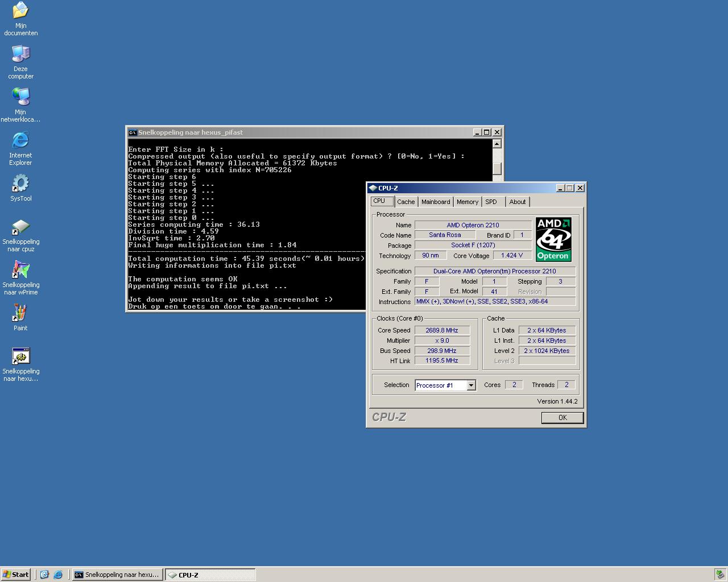Click Specification field Dual-Core AMD Opteron
This screenshot has width=728, height=582.
(x=495, y=271)
